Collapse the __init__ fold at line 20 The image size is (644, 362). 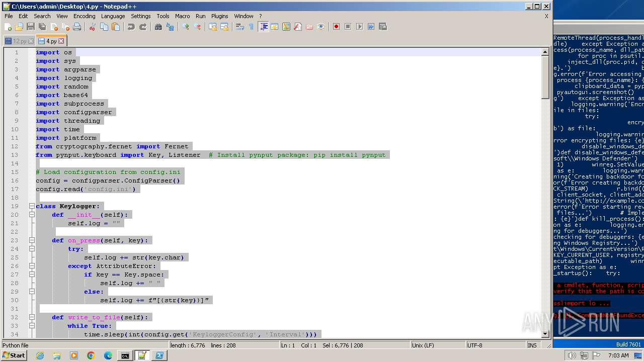click(31, 215)
